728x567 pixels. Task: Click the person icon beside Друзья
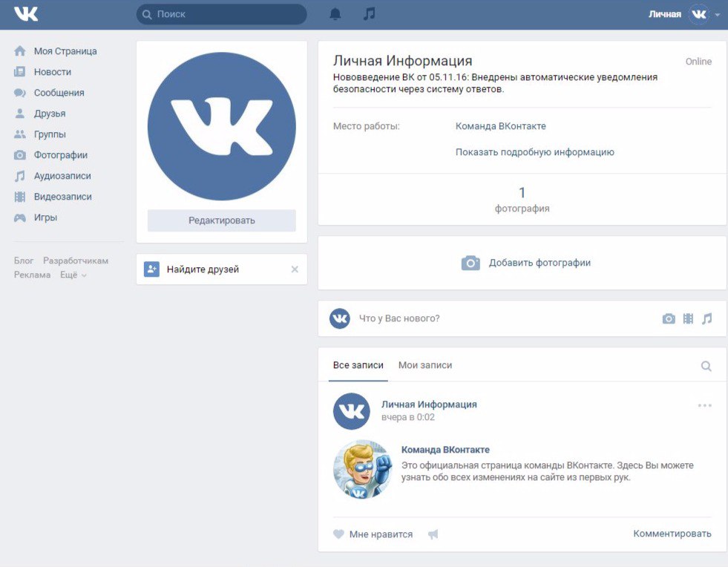pyautogui.click(x=20, y=114)
